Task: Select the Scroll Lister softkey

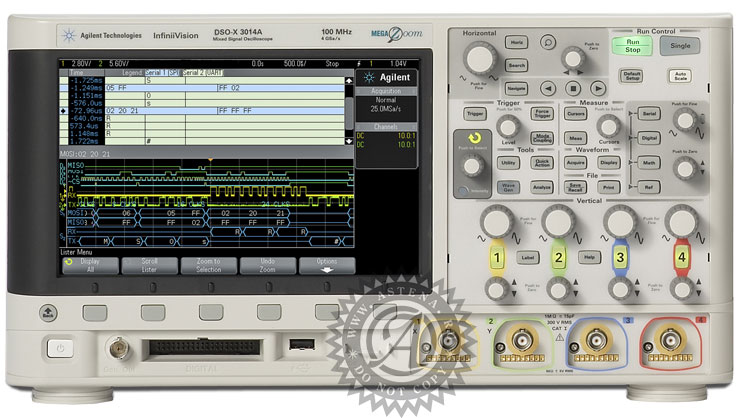Action: (149, 265)
